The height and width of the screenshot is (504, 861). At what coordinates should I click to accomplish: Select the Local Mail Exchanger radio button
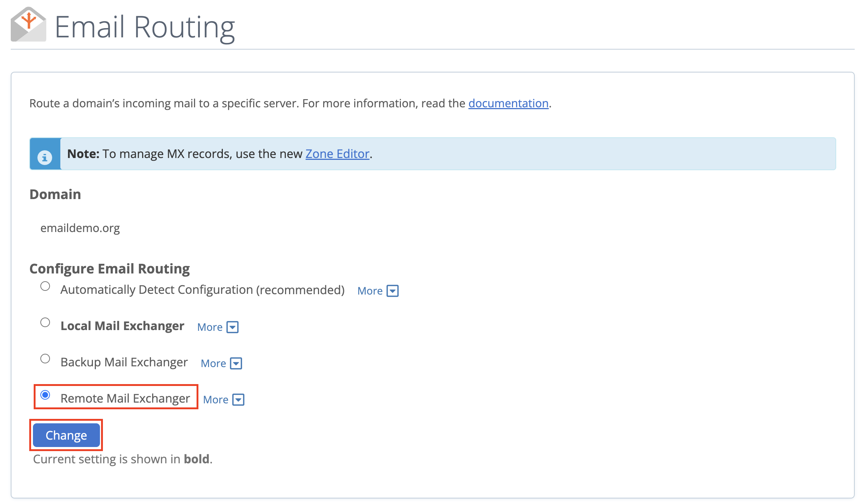click(45, 322)
